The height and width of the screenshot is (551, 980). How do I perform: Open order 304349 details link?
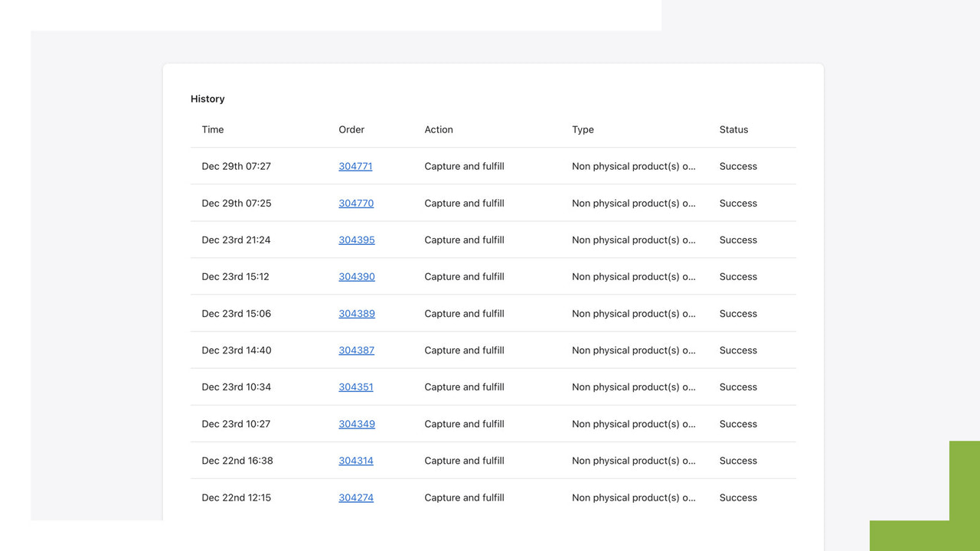(356, 423)
